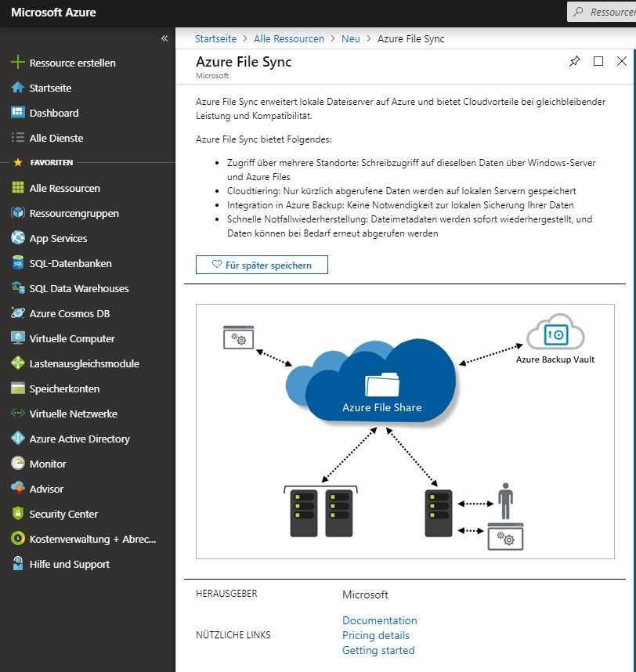The width and height of the screenshot is (636, 672).
Task: Select the App Services icon
Action: click(x=17, y=238)
